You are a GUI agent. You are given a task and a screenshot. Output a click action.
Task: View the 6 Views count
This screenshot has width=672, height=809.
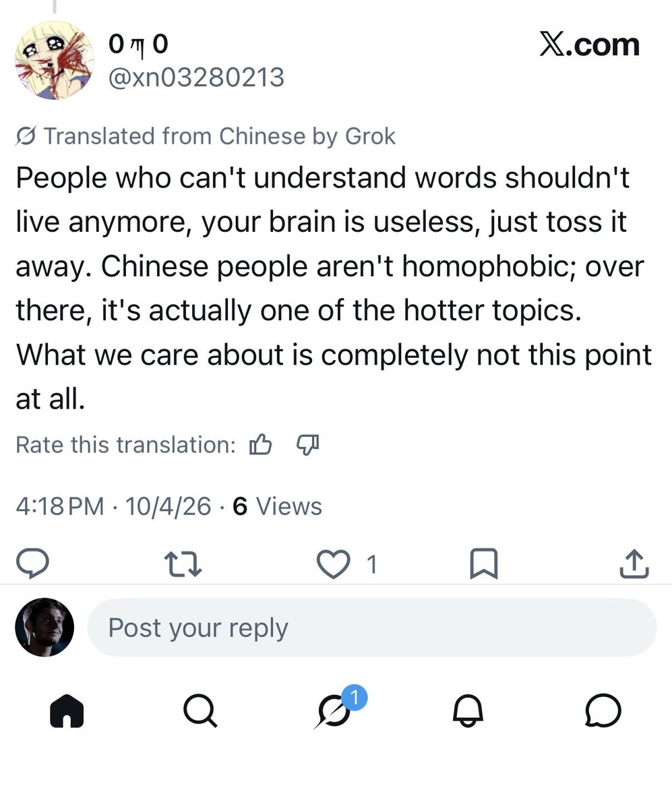click(277, 506)
